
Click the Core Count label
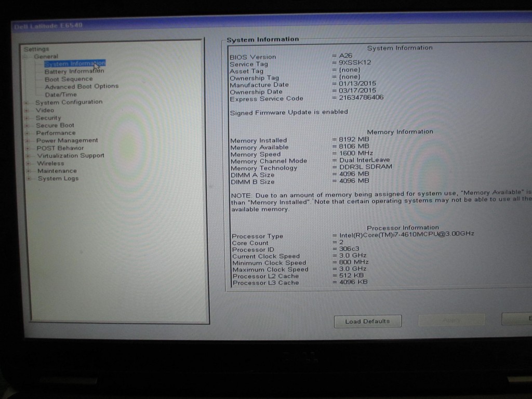click(250, 243)
